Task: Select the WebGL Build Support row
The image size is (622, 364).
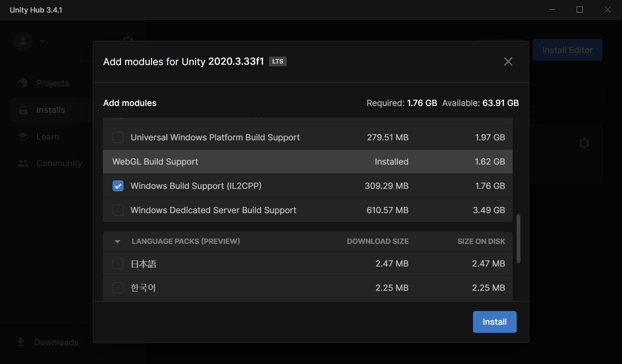Action: [308, 162]
